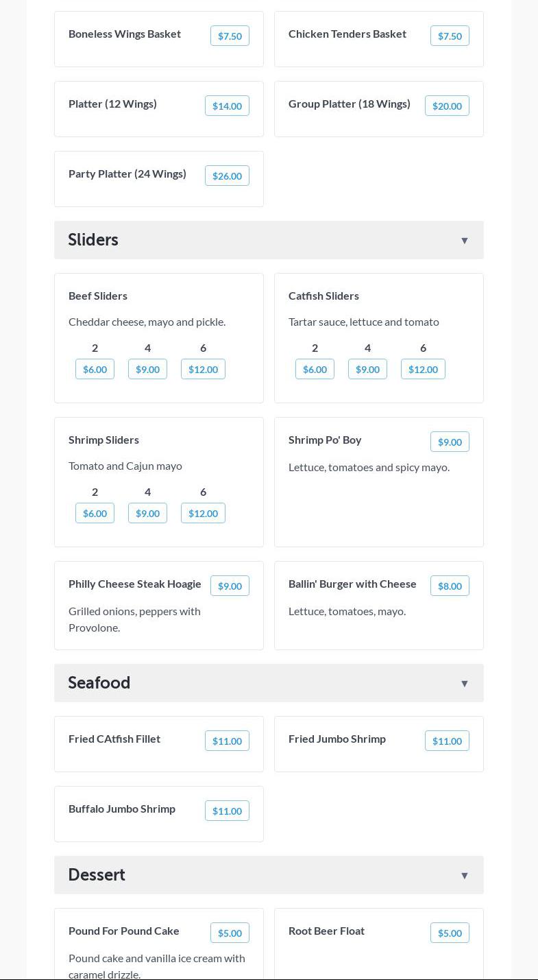Viewport: 538px width, 980px height.
Task: Pick Group Platter (18 Wings) $20.00
Action: click(x=447, y=106)
